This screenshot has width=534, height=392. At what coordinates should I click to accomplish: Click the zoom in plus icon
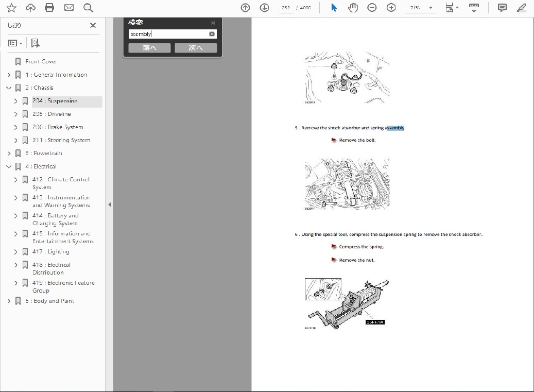(391, 8)
